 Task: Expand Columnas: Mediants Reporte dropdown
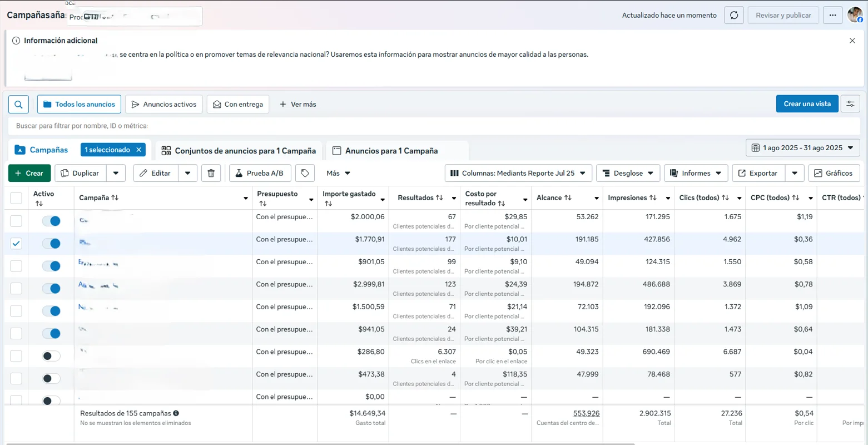[x=518, y=173]
